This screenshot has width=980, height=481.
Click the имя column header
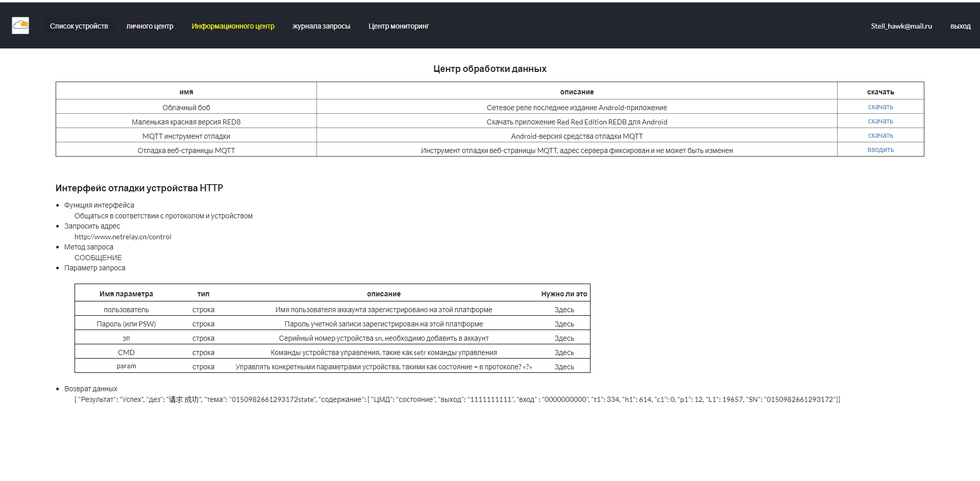pos(186,92)
